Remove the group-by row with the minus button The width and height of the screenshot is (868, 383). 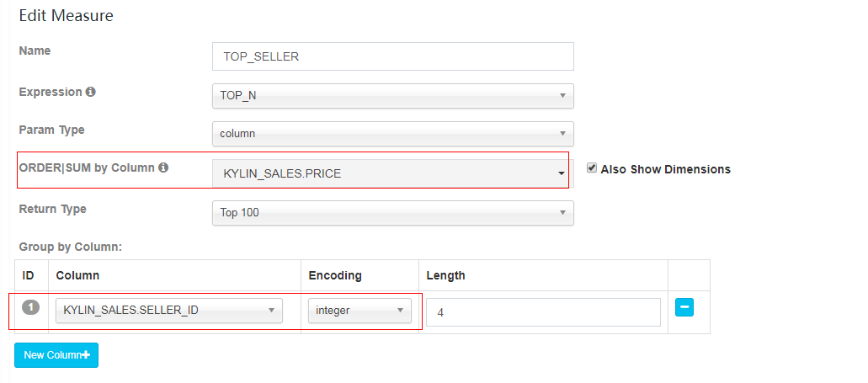[x=684, y=307]
